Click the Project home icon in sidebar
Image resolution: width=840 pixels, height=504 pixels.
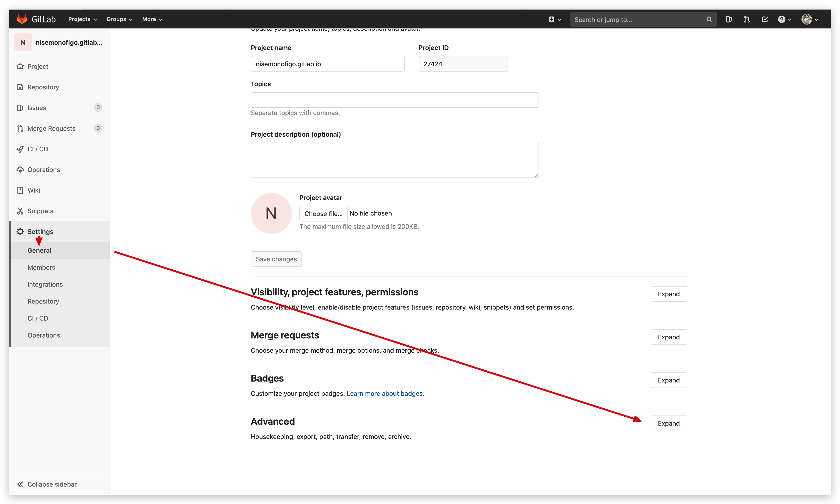coord(20,66)
